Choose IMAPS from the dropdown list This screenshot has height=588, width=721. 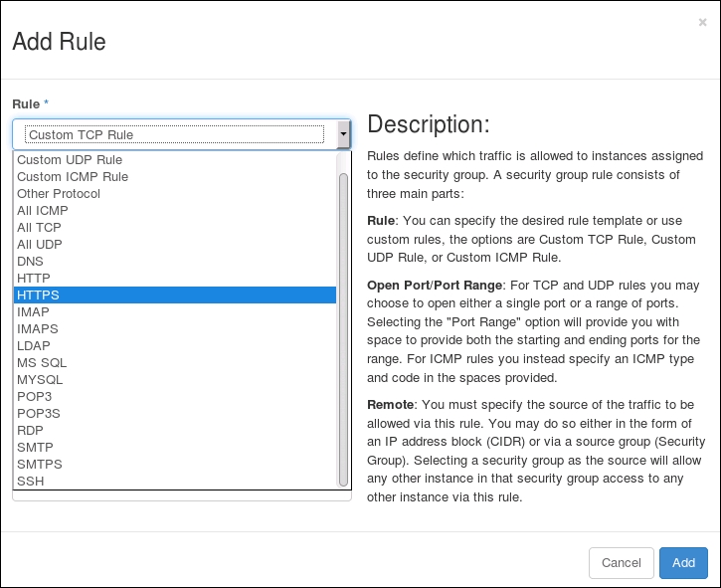(x=37, y=328)
